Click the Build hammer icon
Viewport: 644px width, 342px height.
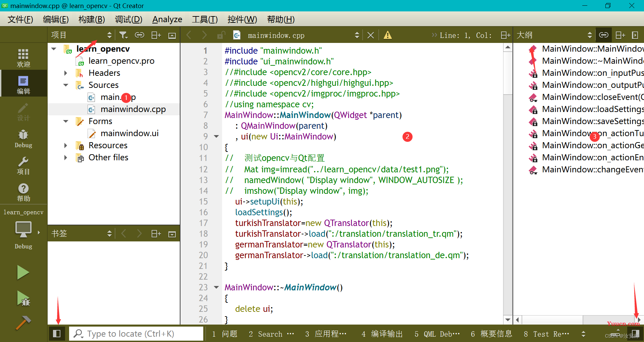tap(23, 322)
